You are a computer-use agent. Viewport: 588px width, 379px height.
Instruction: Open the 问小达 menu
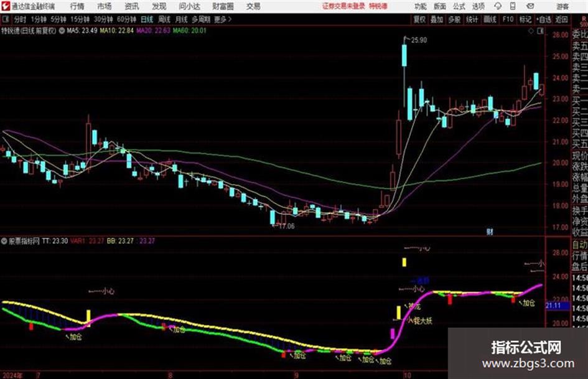point(189,6)
